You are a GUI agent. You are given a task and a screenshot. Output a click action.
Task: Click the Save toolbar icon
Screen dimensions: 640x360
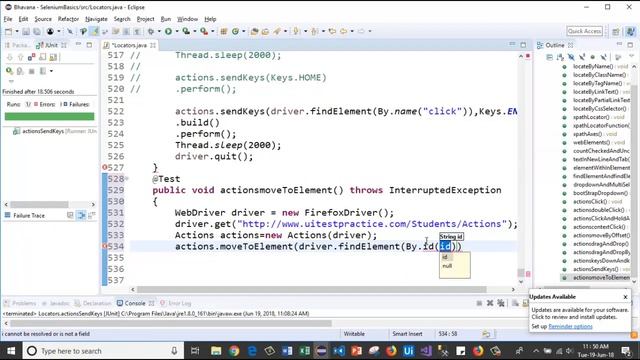click(26, 31)
